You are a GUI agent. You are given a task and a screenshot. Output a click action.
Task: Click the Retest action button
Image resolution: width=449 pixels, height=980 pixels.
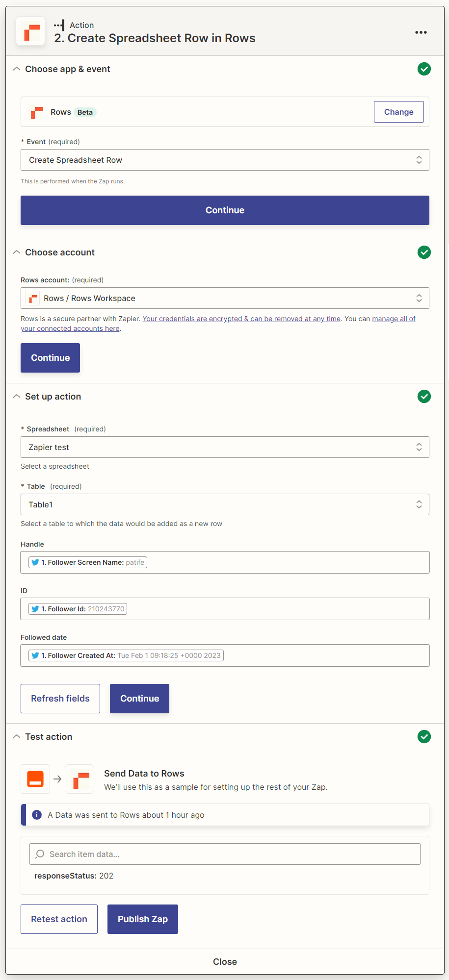point(59,919)
